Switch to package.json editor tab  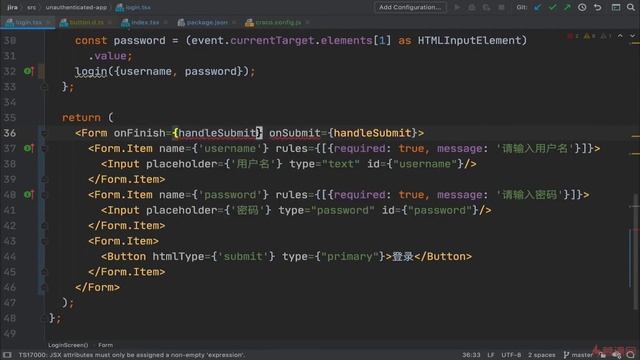[x=206, y=22]
